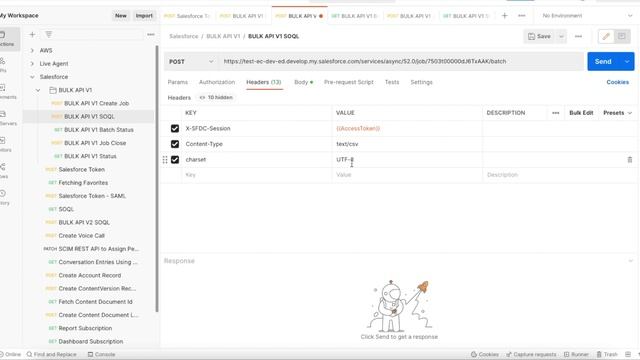Image resolution: width=640 pixels, height=360 pixels.
Task: Open the sidebar filter icon
Action: point(49,35)
